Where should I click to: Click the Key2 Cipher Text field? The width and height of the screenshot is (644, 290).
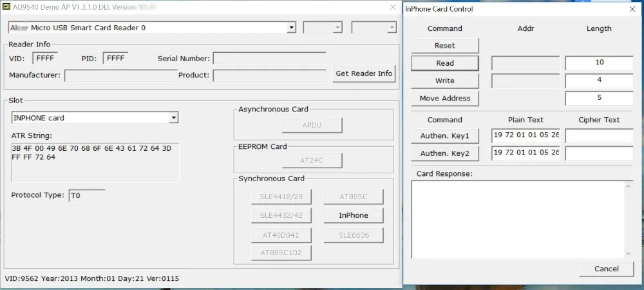point(599,153)
